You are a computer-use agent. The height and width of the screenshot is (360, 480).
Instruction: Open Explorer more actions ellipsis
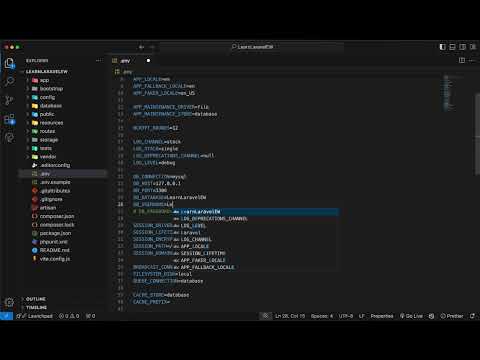[99, 60]
